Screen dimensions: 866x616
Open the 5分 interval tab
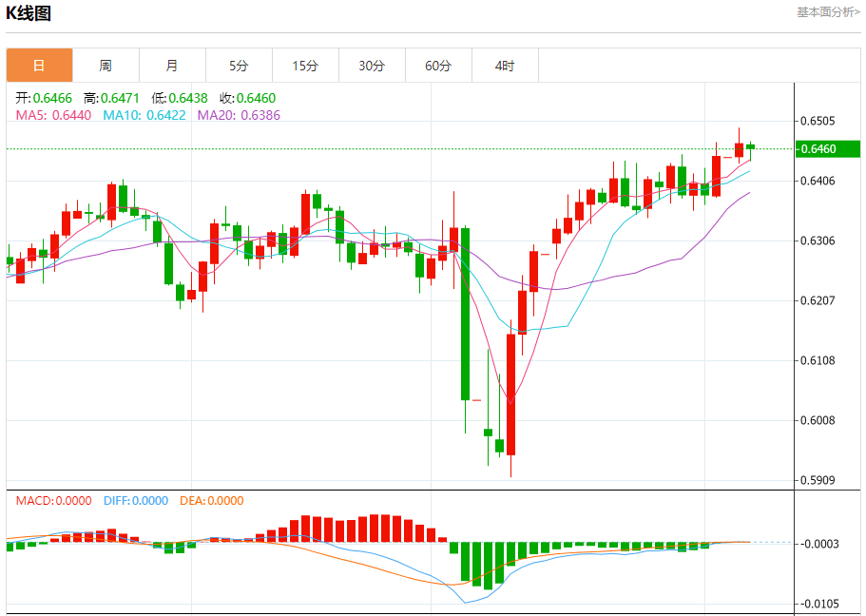(x=239, y=66)
